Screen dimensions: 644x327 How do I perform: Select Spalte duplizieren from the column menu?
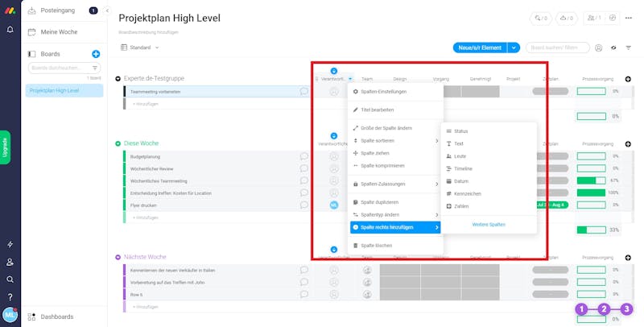point(395,202)
